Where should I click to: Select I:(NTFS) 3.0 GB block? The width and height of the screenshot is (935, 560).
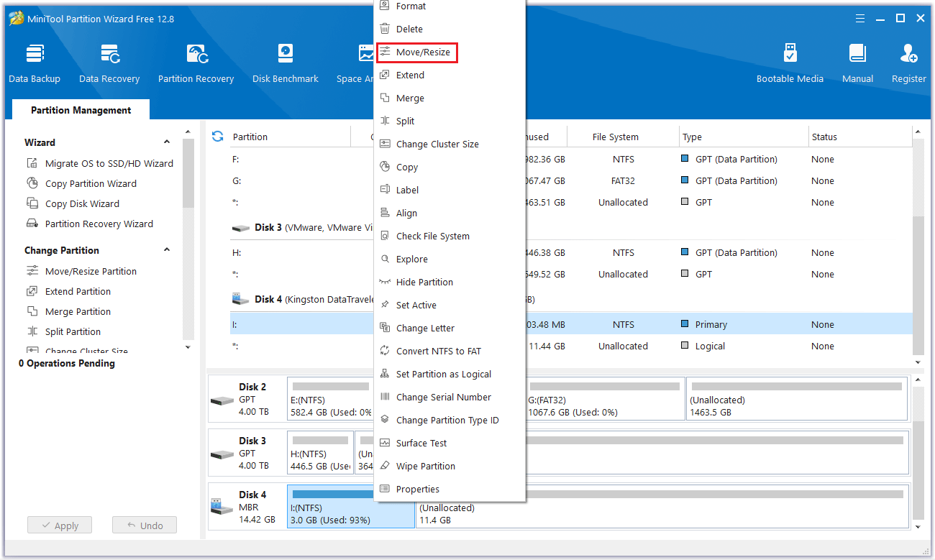(x=351, y=507)
